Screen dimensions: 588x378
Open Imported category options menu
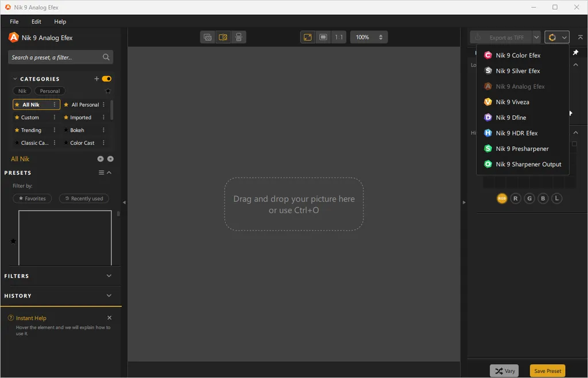(103, 117)
